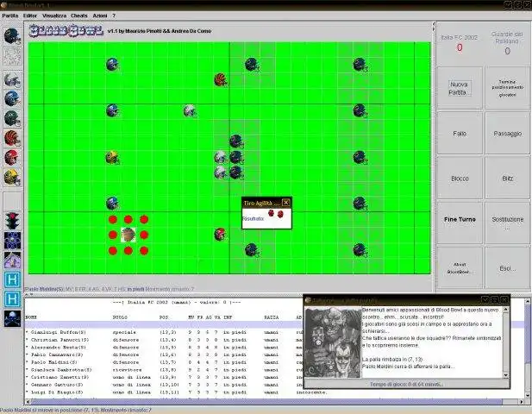Click the Italia FC 2002 score value
The height and width of the screenshot is (414, 532).
pos(460,47)
